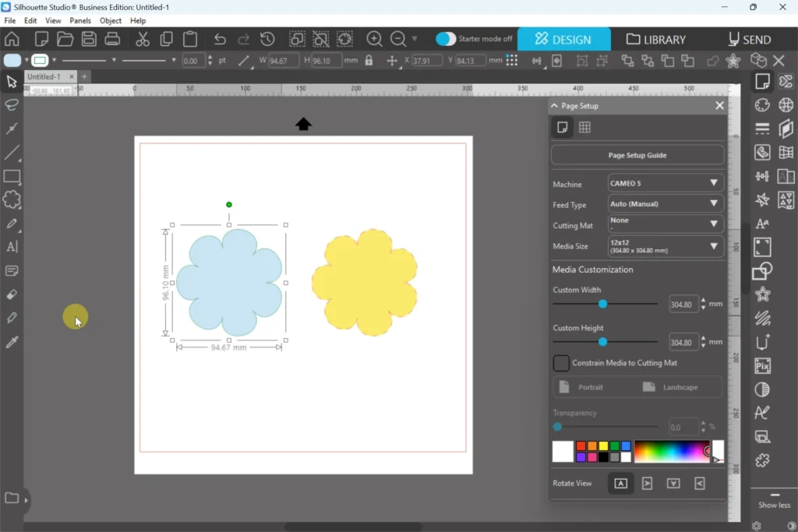Open the Pix panel icon

(x=763, y=365)
